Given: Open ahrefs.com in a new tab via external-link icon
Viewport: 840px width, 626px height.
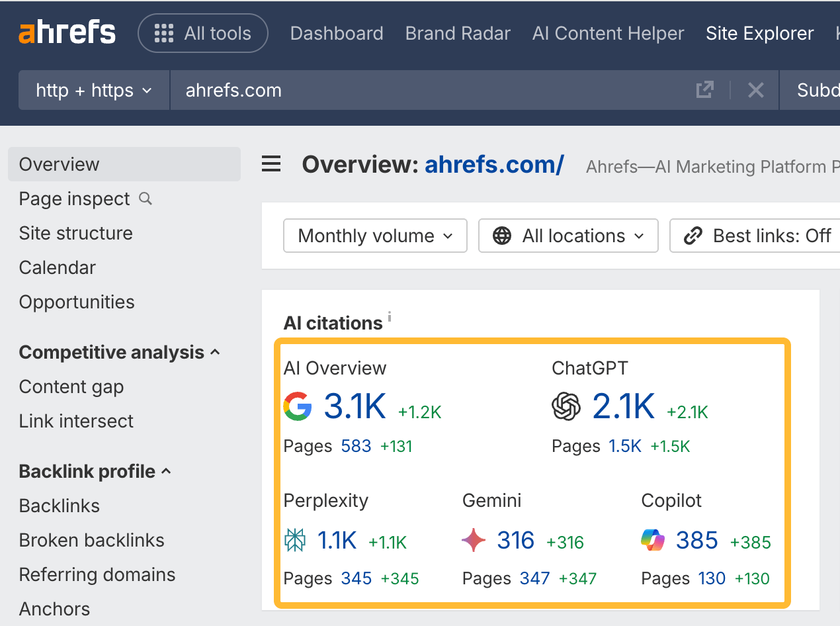Looking at the screenshot, I should [705, 90].
